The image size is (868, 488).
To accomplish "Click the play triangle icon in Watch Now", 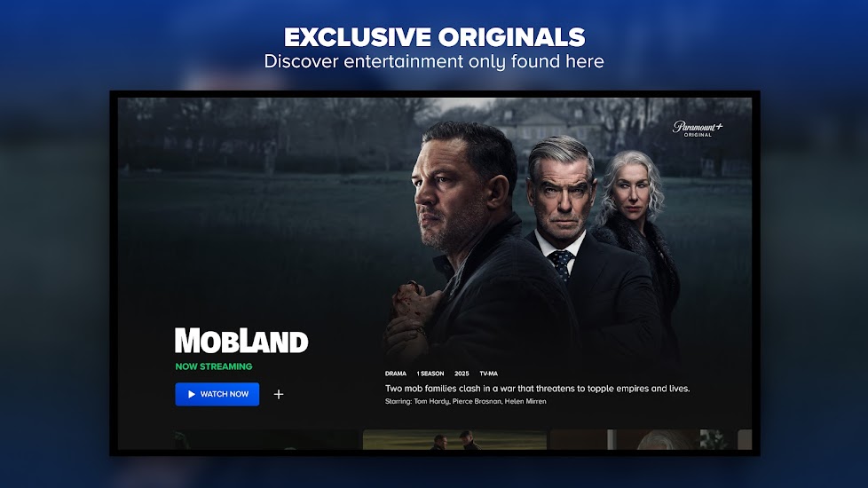I will coord(192,395).
